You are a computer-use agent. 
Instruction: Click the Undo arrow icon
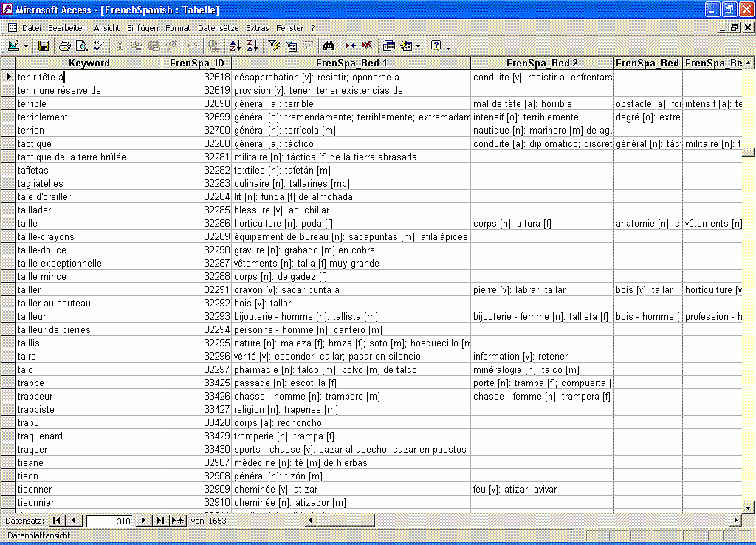tap(193, 46)
